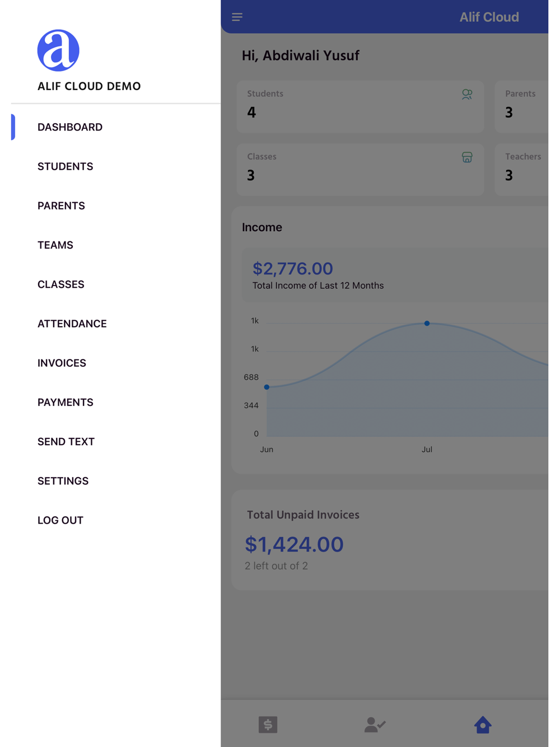Tap the Parents count card
Image resolution: width=560 pixels, height=747 pixels.
pos(521,106)
